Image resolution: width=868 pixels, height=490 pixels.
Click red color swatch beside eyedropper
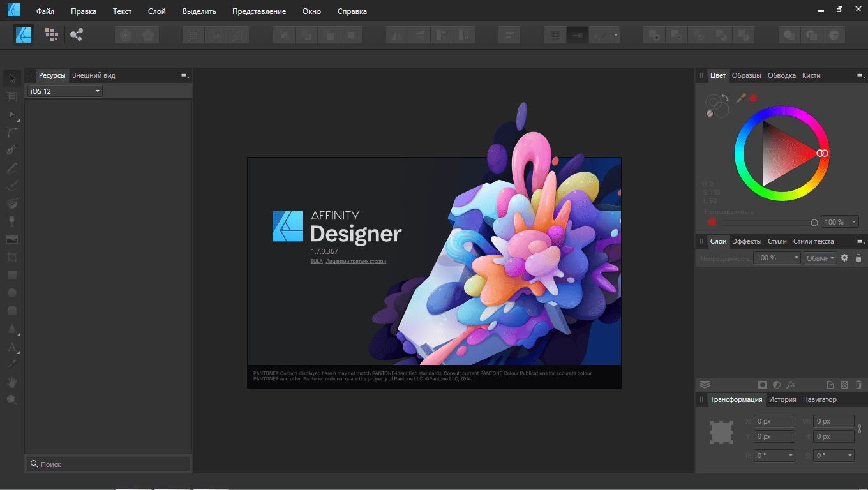(x=753, y=98)
